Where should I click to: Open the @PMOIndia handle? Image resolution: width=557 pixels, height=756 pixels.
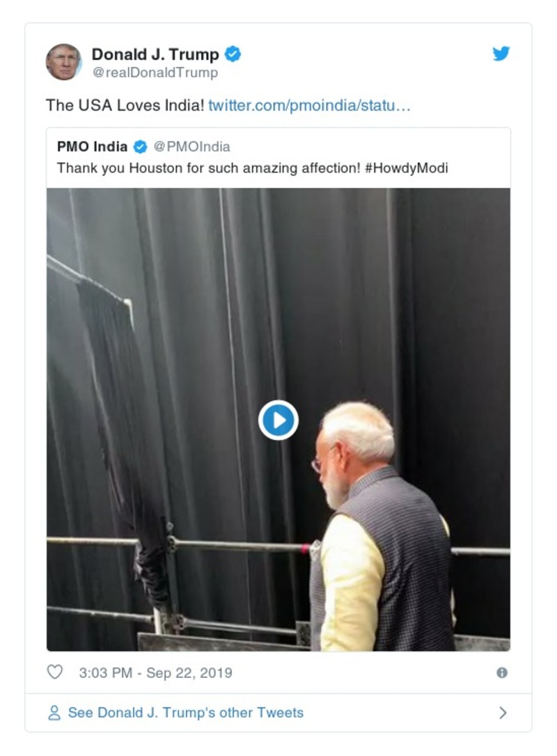(191, 147)
